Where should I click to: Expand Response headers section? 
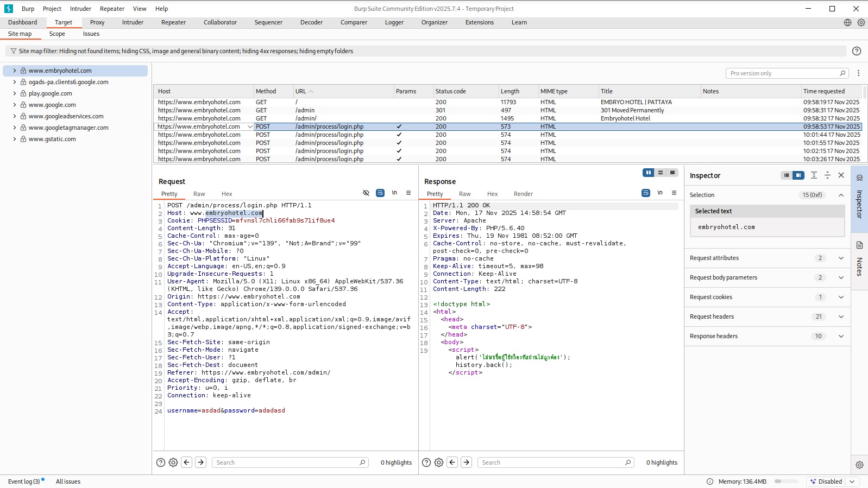(841, 336)
